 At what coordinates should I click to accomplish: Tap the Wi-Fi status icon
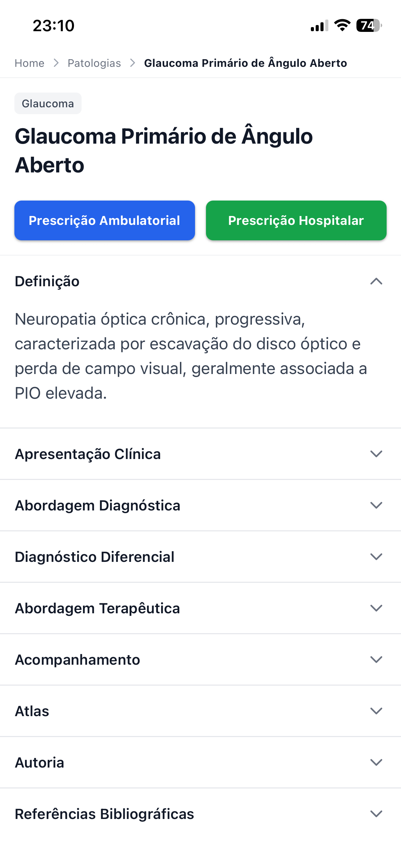point(342,26)
